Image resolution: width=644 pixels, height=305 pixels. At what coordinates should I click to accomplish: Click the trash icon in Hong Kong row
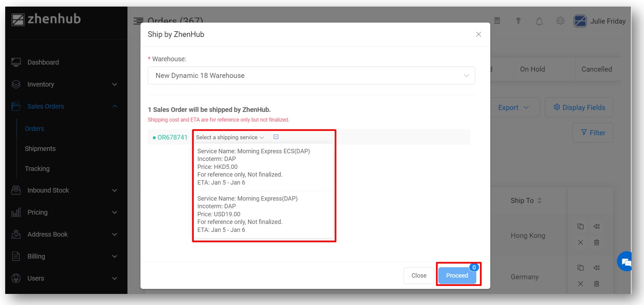[597, 242]
